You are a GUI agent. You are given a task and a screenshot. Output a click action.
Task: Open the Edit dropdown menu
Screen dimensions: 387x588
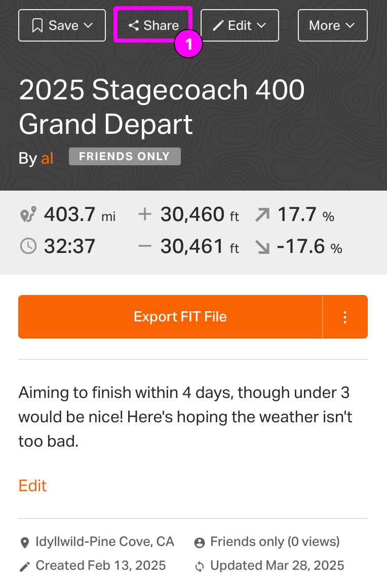(x=261, y=25)
